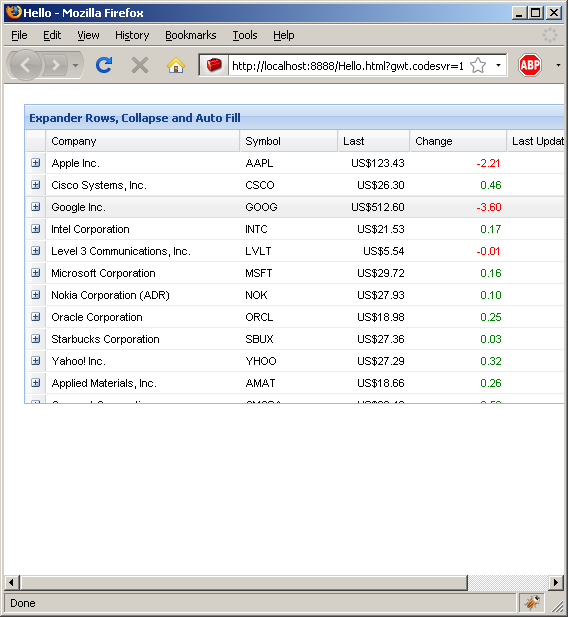Image resolution: width=568 pixels, height=617 pixels.
Task: Select the ORCL symbol cell
Action: [x=259, y=317]
